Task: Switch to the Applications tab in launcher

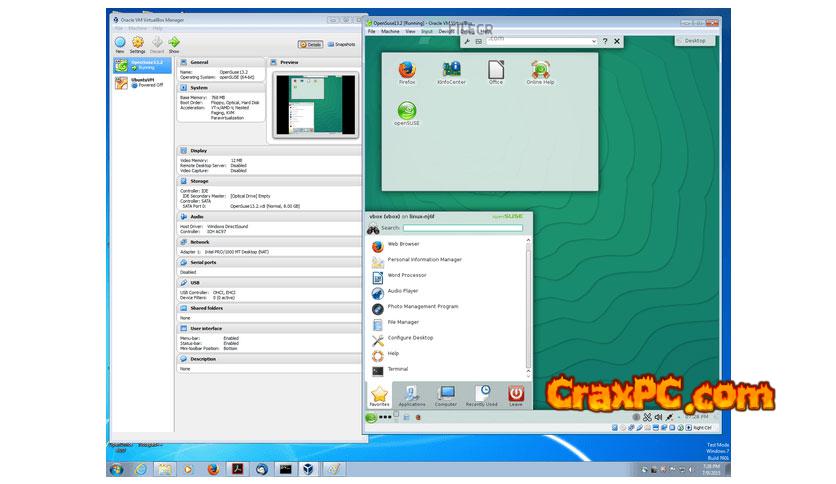Action: point(412,395)
